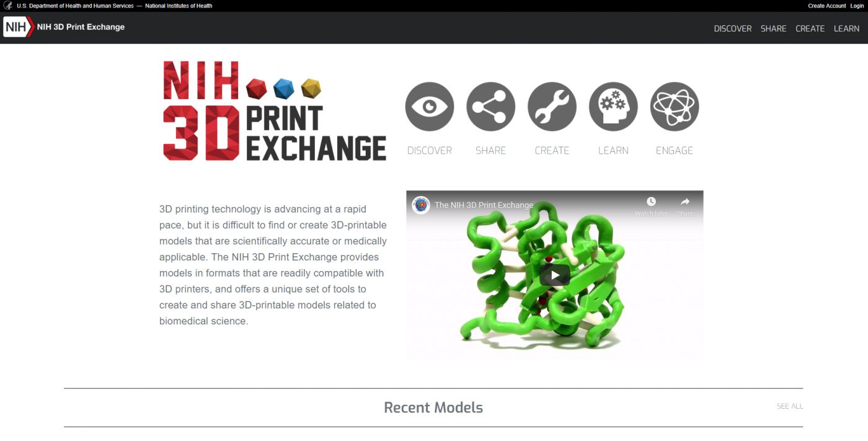
Task: Play the NIH 3D Print Exchange video
Action: (x=555, y=275)
